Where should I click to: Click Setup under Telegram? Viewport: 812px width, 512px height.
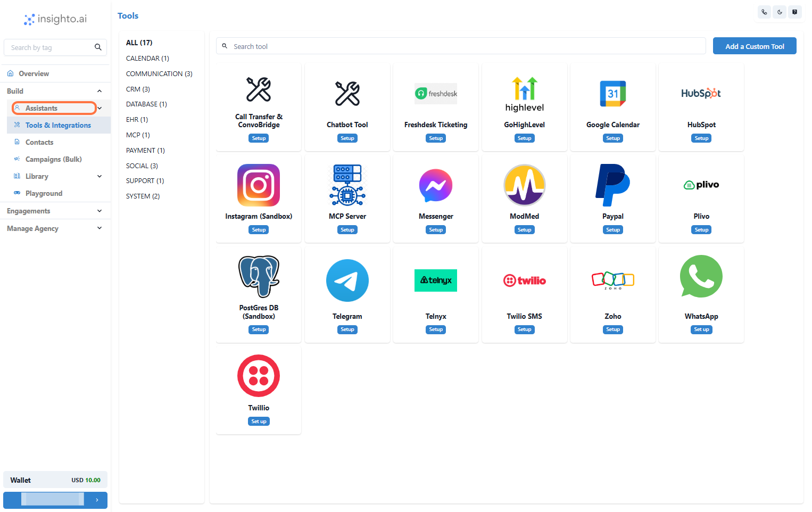[x=347, y=329]
